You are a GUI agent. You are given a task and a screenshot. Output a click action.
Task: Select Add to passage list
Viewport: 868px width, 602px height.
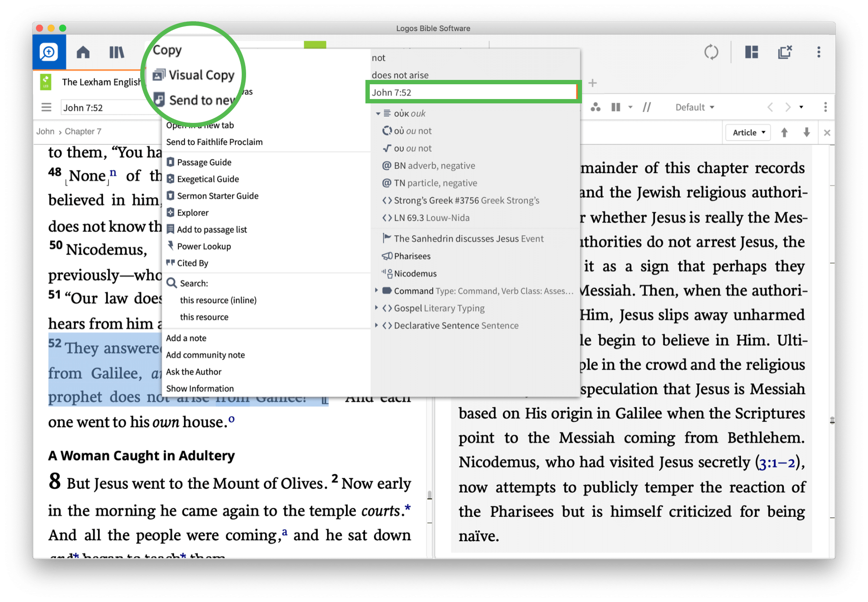coord(207,229)
